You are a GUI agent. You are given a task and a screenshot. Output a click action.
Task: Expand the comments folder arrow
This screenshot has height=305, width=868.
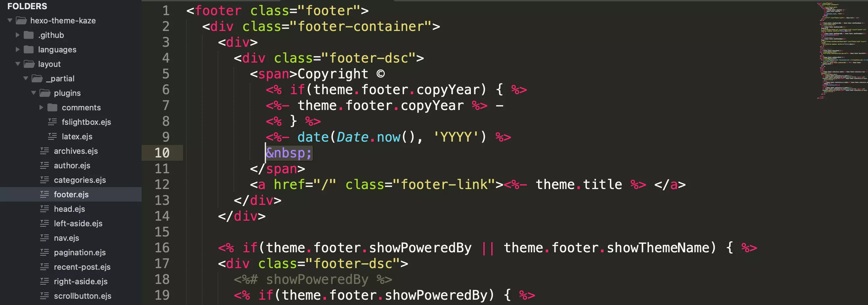click(41, 107)
